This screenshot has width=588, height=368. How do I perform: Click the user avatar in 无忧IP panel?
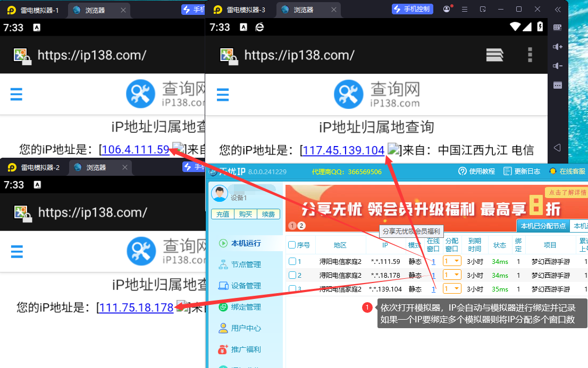[220, 193]
